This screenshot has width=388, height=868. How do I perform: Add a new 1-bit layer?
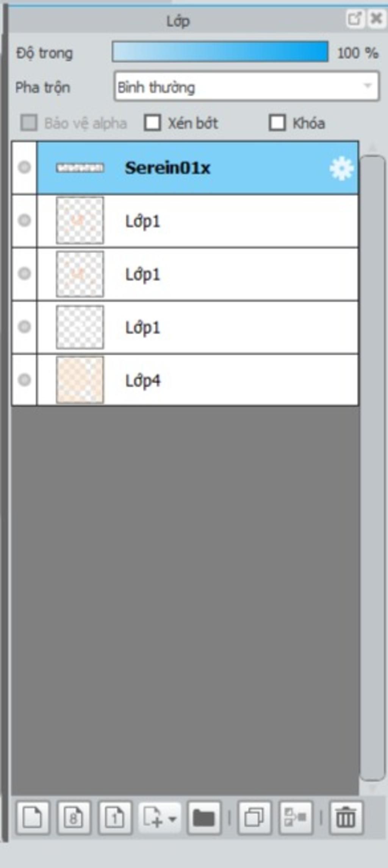(115, 818)
